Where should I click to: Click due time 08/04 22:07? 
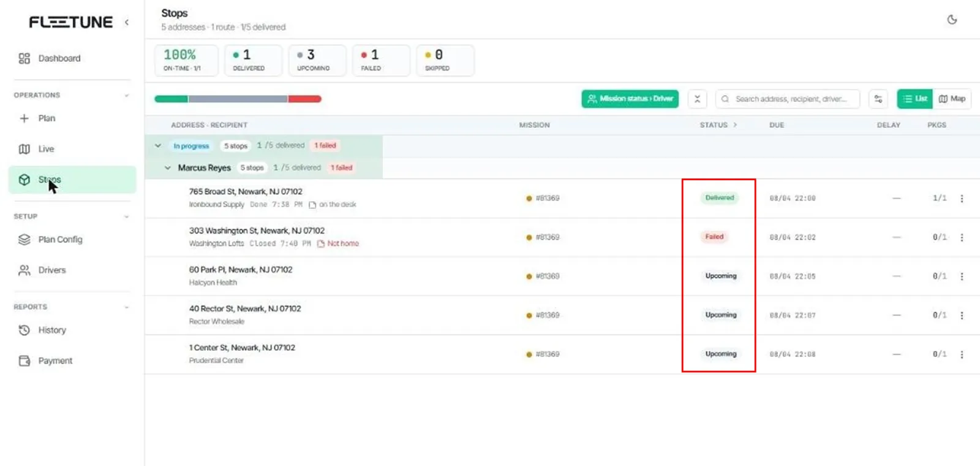[793, 316]
